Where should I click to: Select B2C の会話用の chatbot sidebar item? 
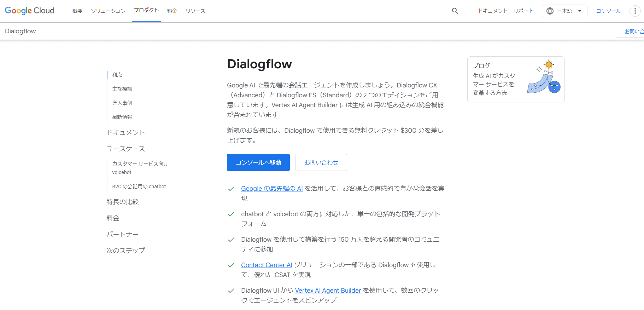tap(139, 186)
